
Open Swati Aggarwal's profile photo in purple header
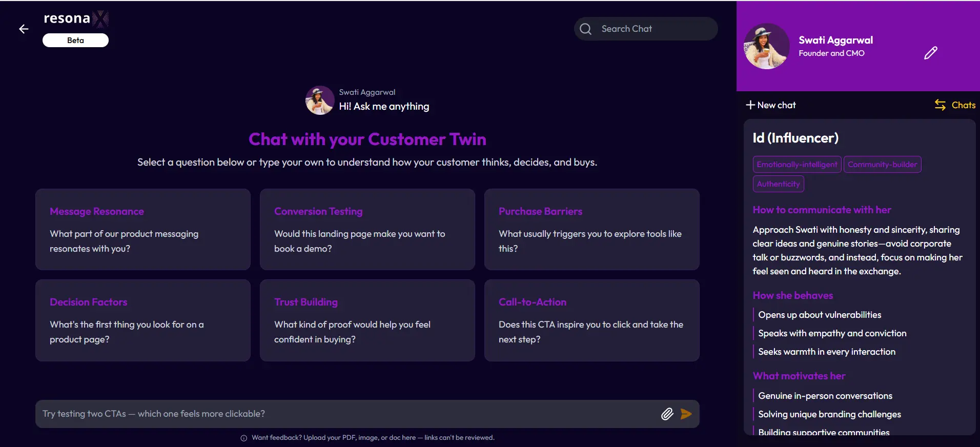767,46
